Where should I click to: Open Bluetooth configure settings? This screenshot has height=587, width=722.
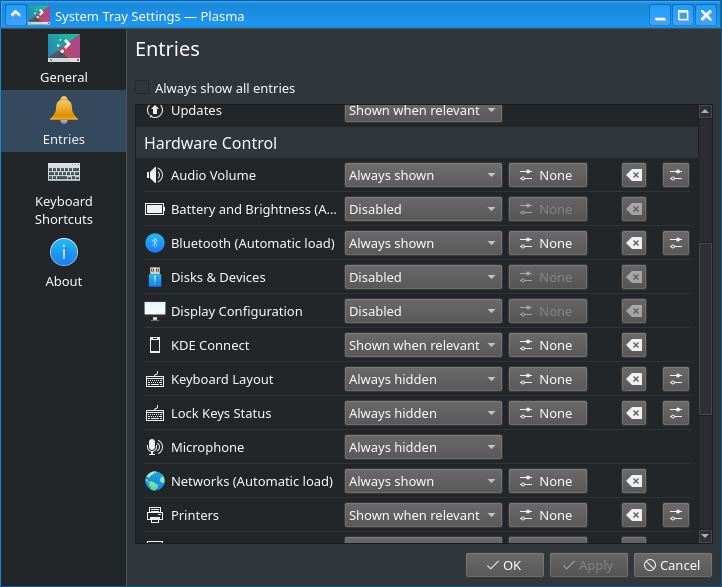point(675,243)
